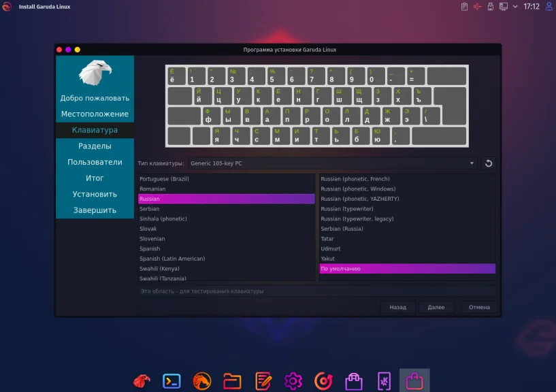Open the Пользователи installer section
This screenshot has width=556, height=392.
tap(95, 162)
